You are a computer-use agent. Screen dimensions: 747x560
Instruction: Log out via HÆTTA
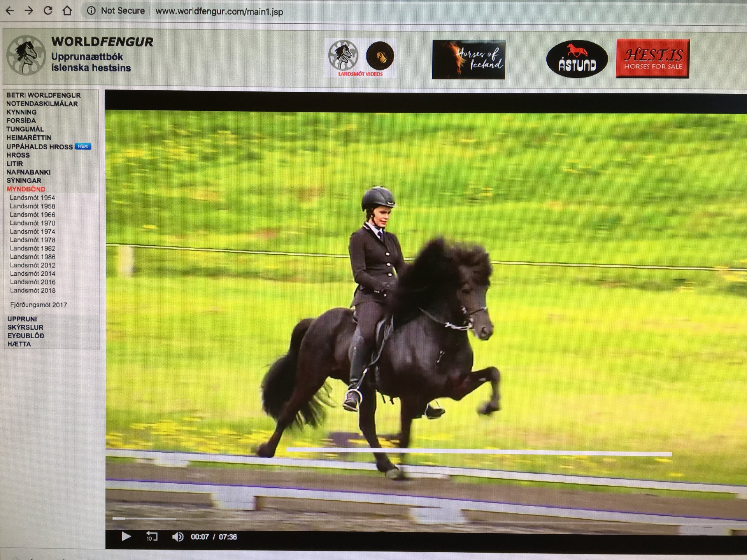pos(19,345)
